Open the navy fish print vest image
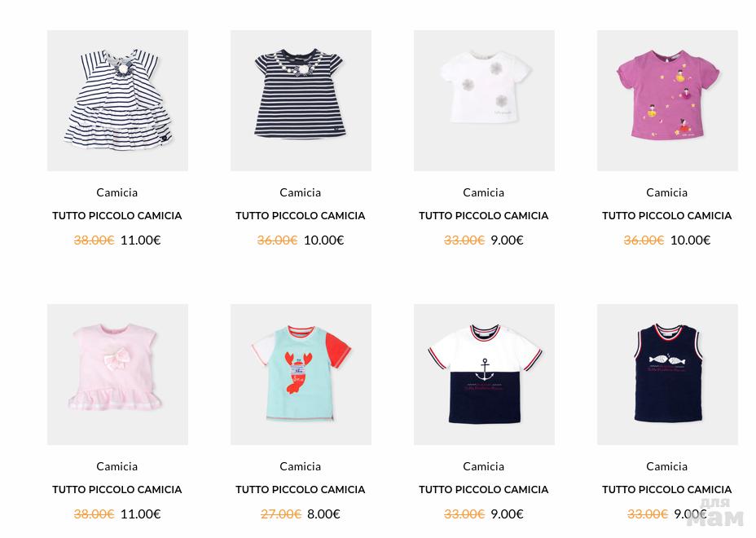 click(667, 374)
